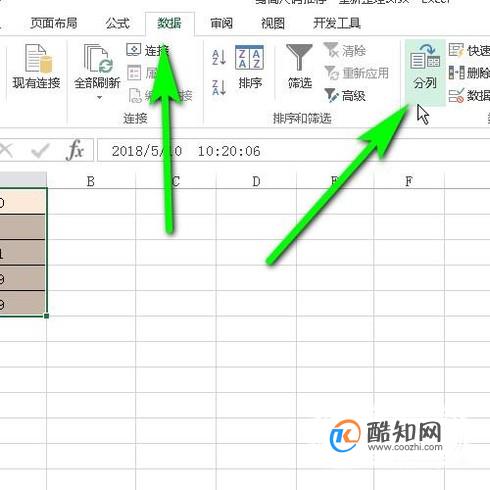Click the formula bar showing 10:20:06
The image size is (490, 490).
(x=293, y=151)
